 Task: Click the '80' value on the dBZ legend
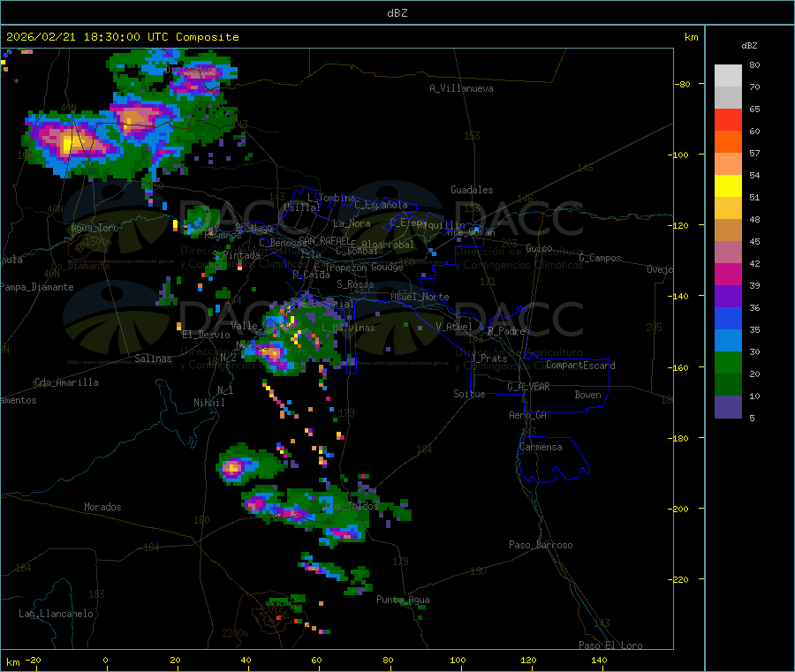[x=754, y=64]
